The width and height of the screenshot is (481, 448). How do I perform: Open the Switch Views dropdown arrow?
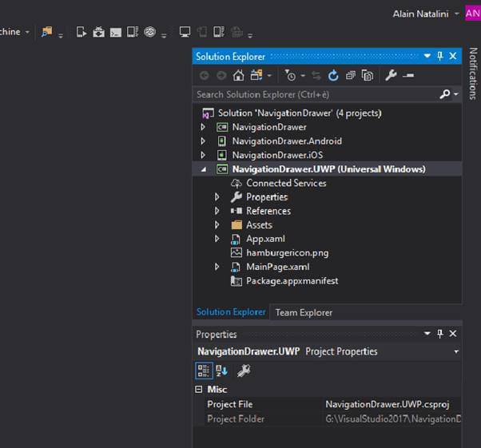coord(269,76)
